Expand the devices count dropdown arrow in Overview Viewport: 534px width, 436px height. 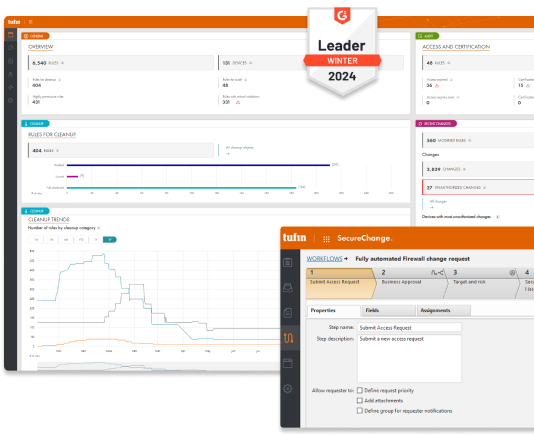pyautogui.click(x=251, y=63)
